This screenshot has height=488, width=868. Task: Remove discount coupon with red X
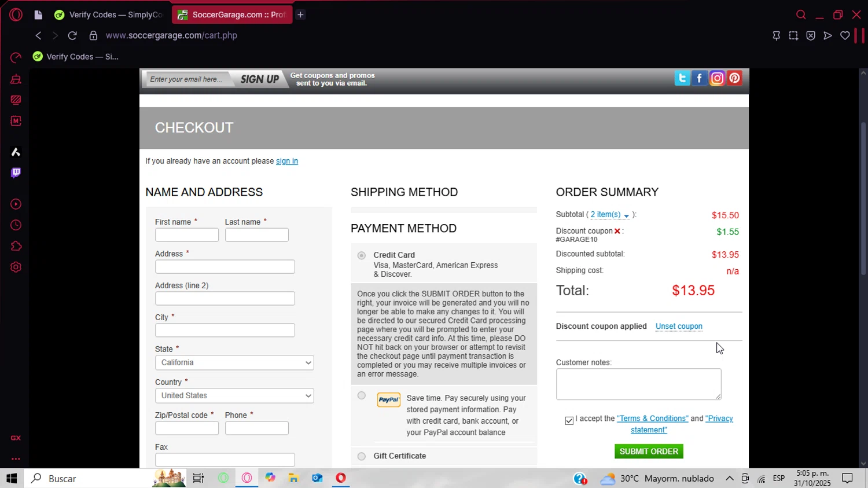(x=617, y=231)
